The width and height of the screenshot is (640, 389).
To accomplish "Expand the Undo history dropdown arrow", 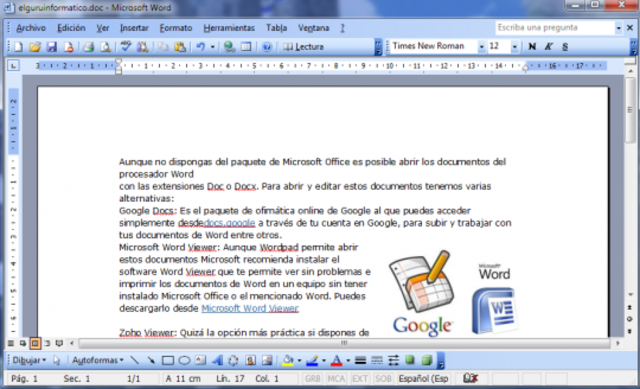I will tap(213, 47).
